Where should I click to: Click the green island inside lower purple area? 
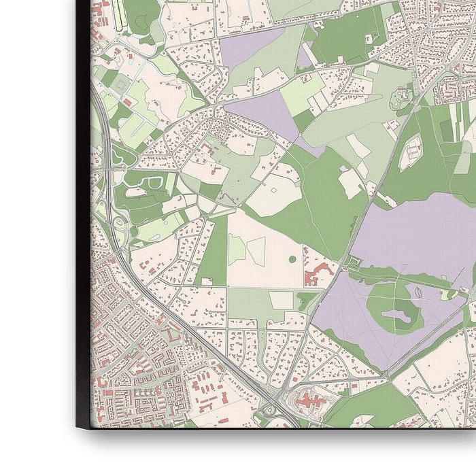tap(392, 306)
